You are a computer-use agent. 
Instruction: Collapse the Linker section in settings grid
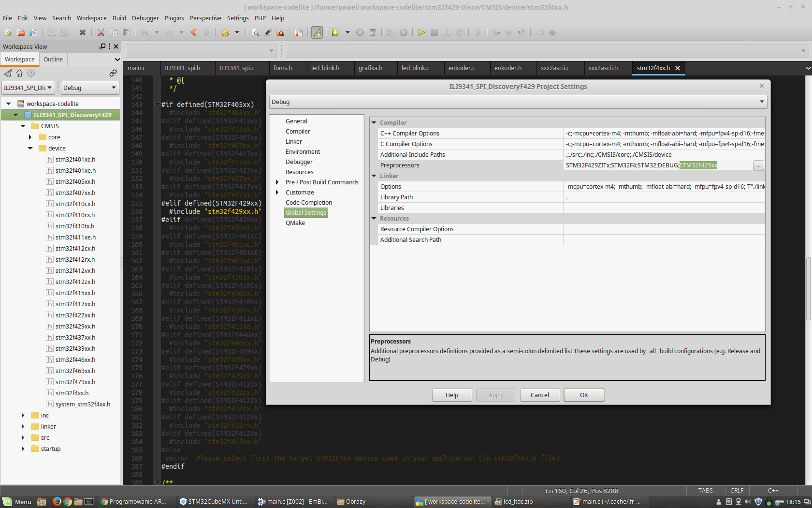tap(374, 176)
